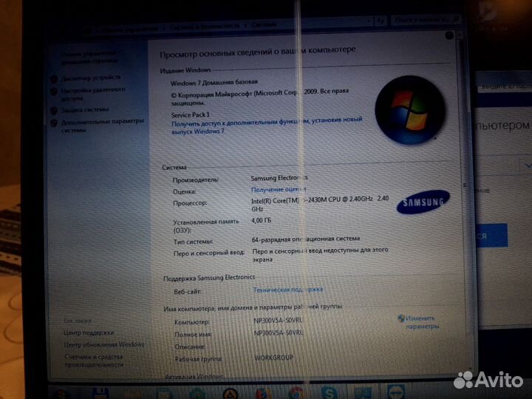Open the Техническая поддержка website link
532x399 pixels.
coord(288,290)
